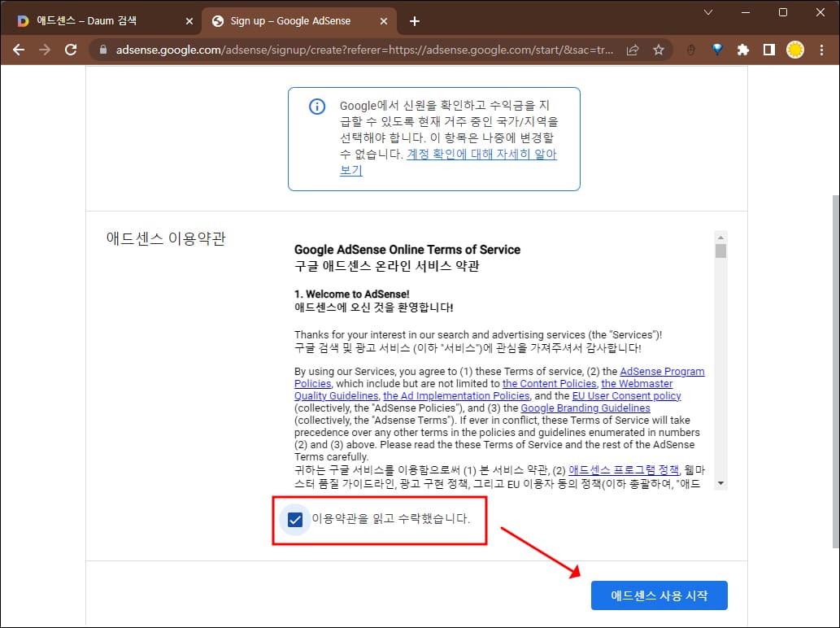Click the page vertical scrollbar

point(836,370)
